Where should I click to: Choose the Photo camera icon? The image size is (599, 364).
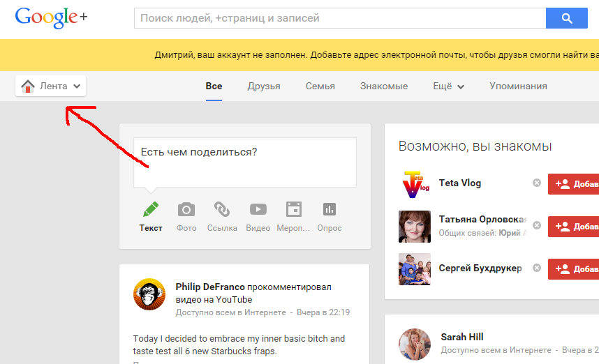click(186, 210)
